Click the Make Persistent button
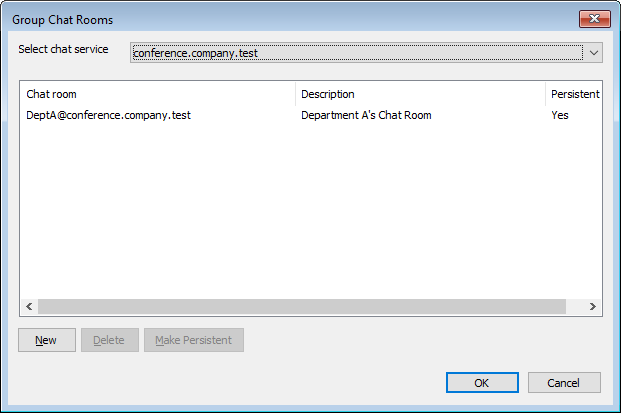Viewport: 621px width, 413px height. point(193,340)
